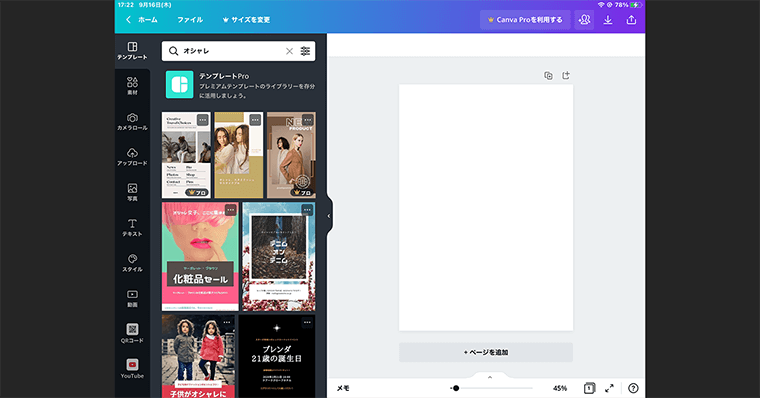
Task: Open more options on 子供がオシャレに template
Action: tap(227, 322)
